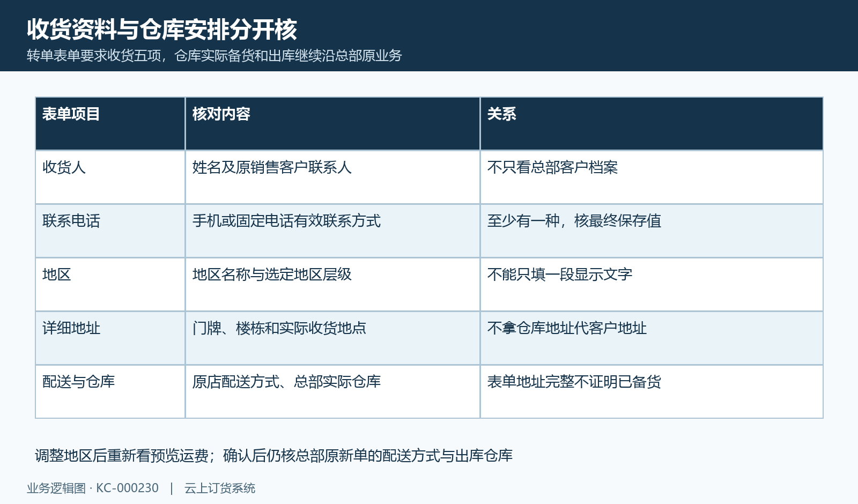Select the 关系 column header

[652, 124]
